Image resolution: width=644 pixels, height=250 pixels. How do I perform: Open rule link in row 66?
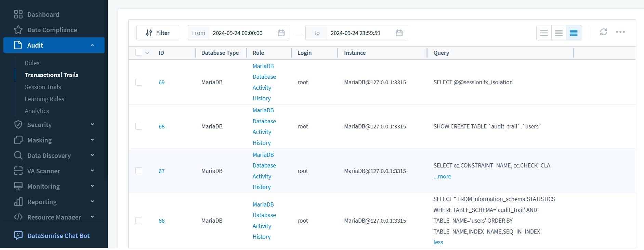click(264, 221)
